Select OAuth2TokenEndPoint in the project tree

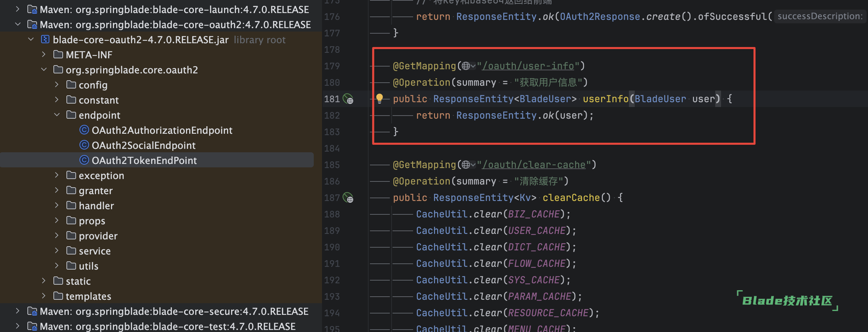click(144, 160)
